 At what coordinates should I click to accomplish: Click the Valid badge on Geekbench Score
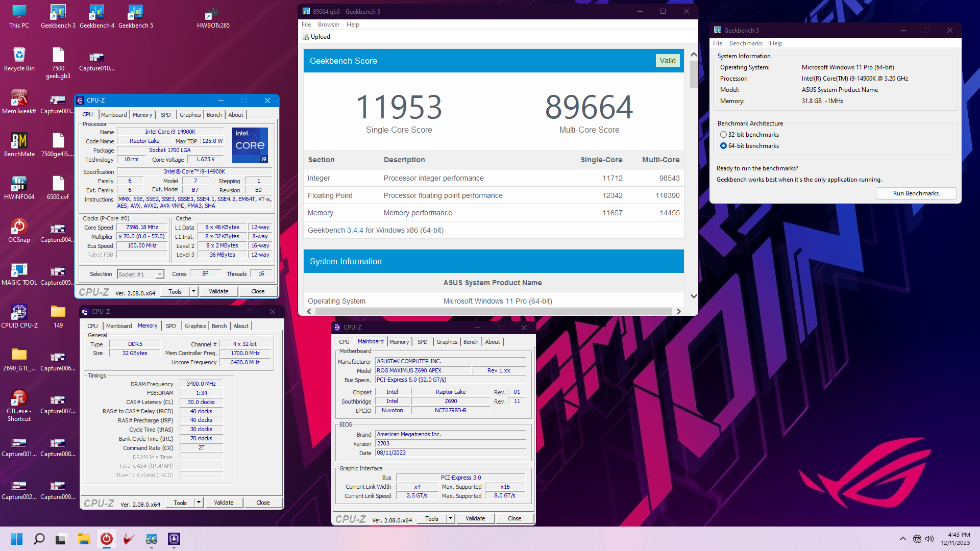click(x=668, y=61)
